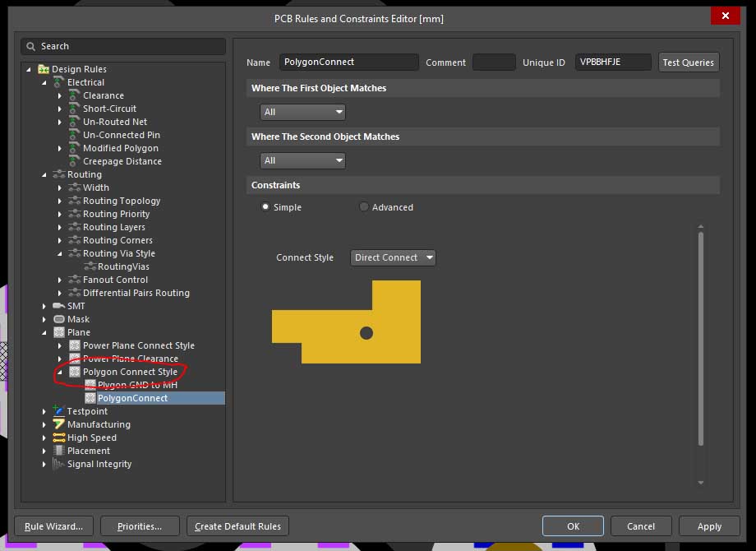
Task: Click the High Speed category icon
Action: pyautogui.click(x=58, y=438)
